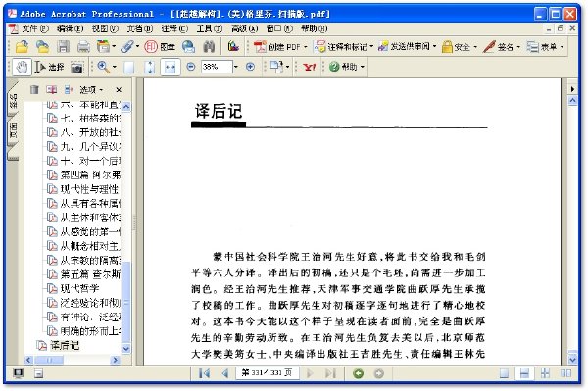Open the 窗口 menu
Image resolution: width=588 pixels, height=391 pixels.
pyautogui.click(x=279, y=28)
